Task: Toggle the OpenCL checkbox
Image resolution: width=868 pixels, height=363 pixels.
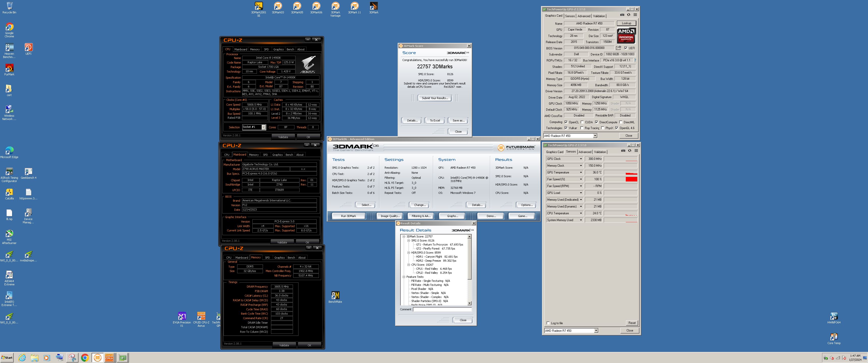Action: coord(566,122)
